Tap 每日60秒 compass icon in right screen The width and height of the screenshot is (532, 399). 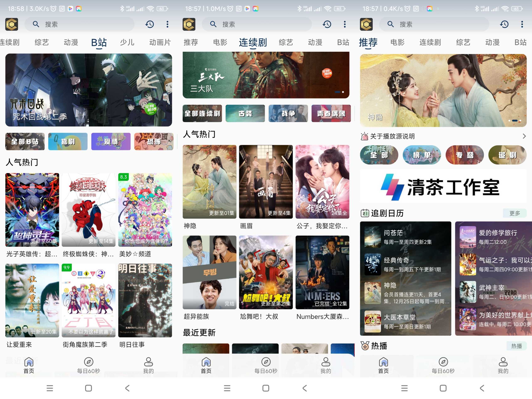[x=443, y=362]
